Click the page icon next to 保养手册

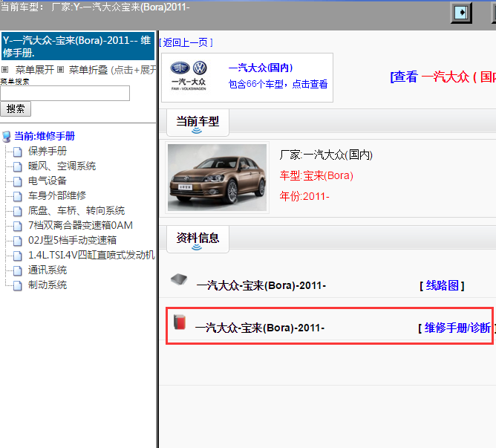18,152
